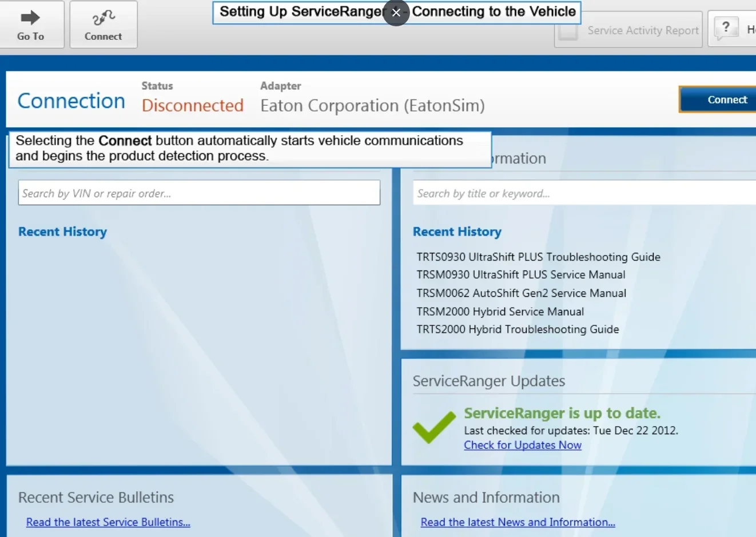The image size is (756, 537).
Task: Close the tutorial overlay with X button
Action: [x=396, y=13]
